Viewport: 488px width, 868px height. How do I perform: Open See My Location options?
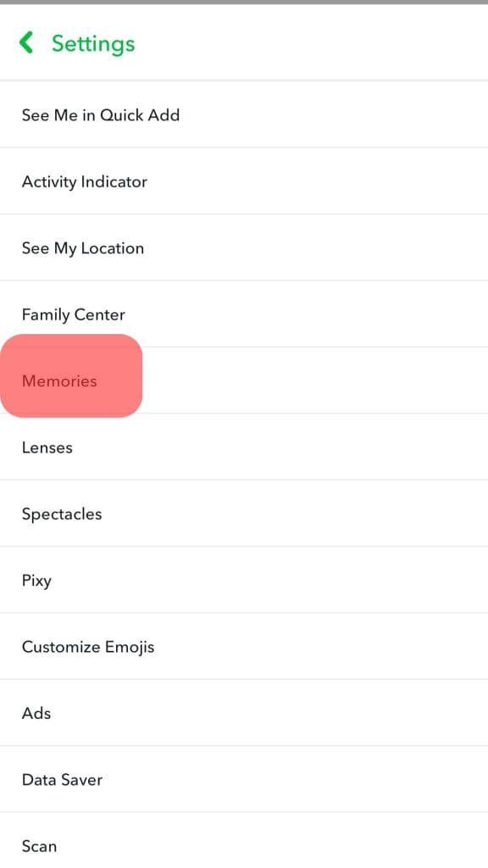click(x=83, y=248)
